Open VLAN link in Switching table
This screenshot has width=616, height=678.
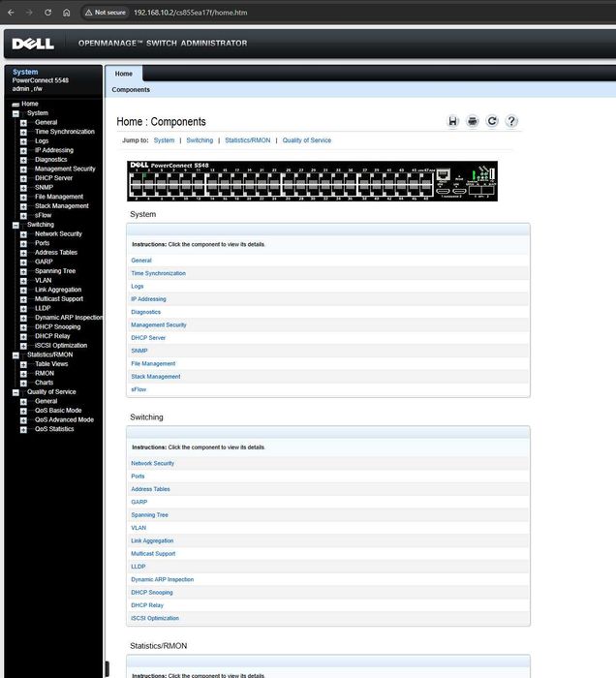(x=139, y=528)
